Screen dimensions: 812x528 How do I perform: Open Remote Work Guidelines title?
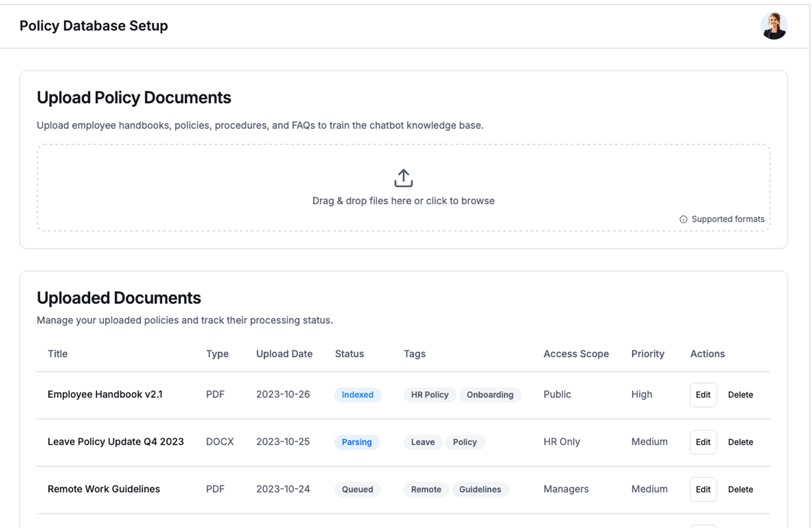click(x=104, y=489)
